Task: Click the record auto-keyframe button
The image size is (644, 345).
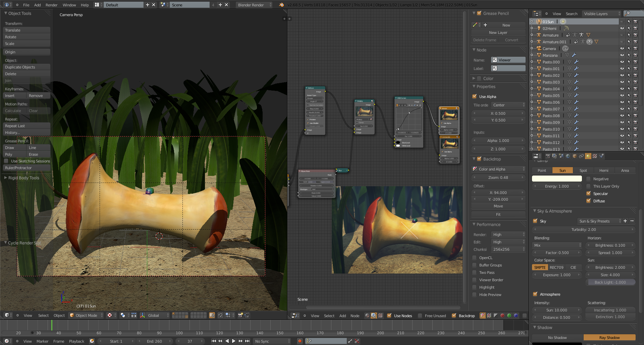Action: 300,341
